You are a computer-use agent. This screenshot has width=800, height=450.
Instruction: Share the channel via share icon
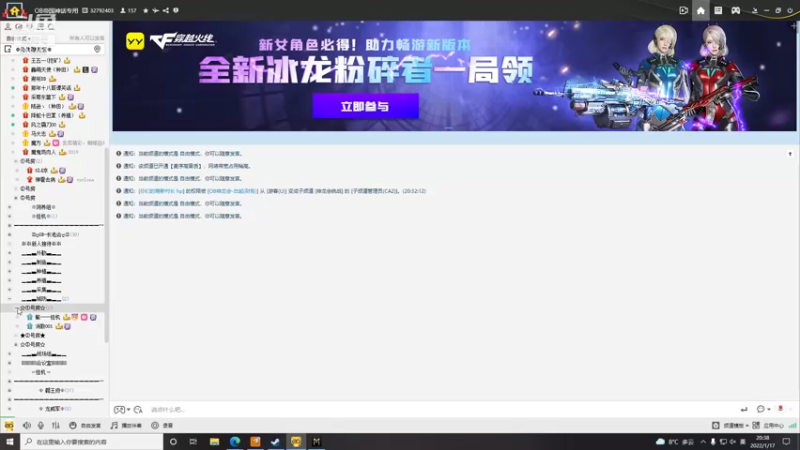coord(165,10)
